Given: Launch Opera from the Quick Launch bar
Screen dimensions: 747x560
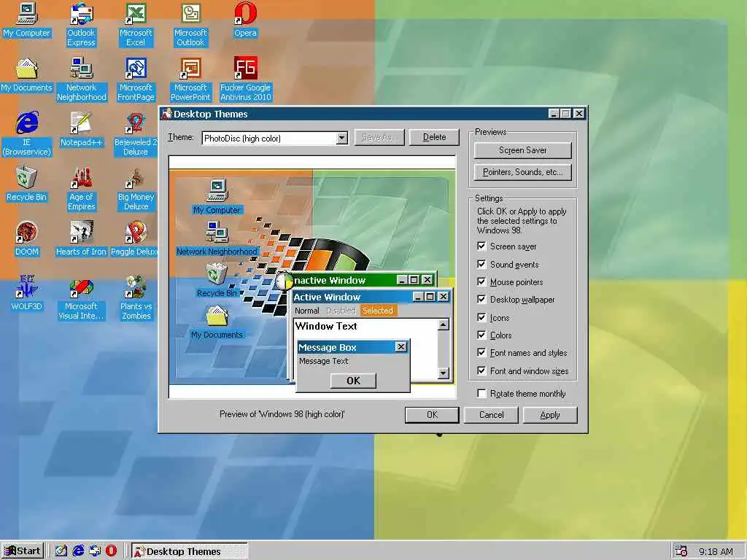Looking at the screenshot, I should coord(112,551).
